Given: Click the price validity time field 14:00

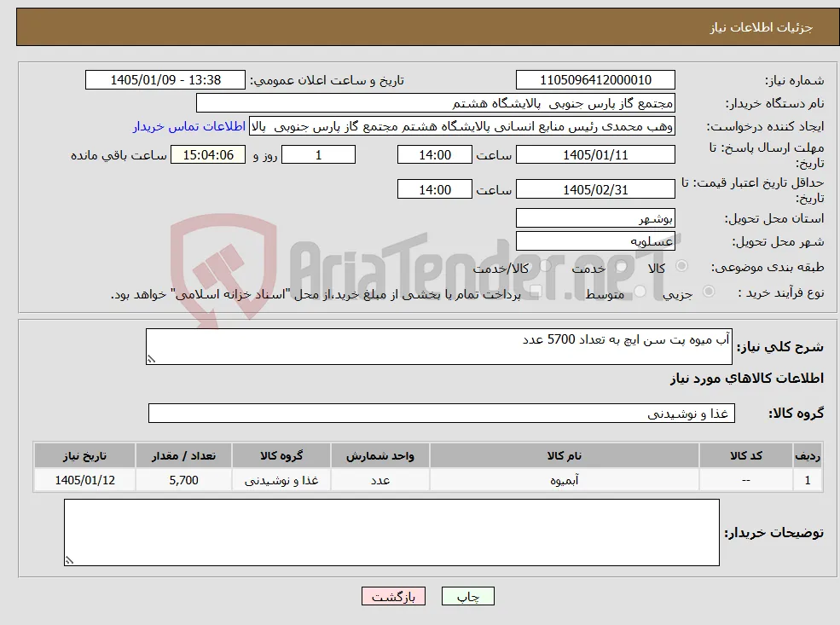Looking at the screenshot, I should pyautogui.click(x=434, y=189).
